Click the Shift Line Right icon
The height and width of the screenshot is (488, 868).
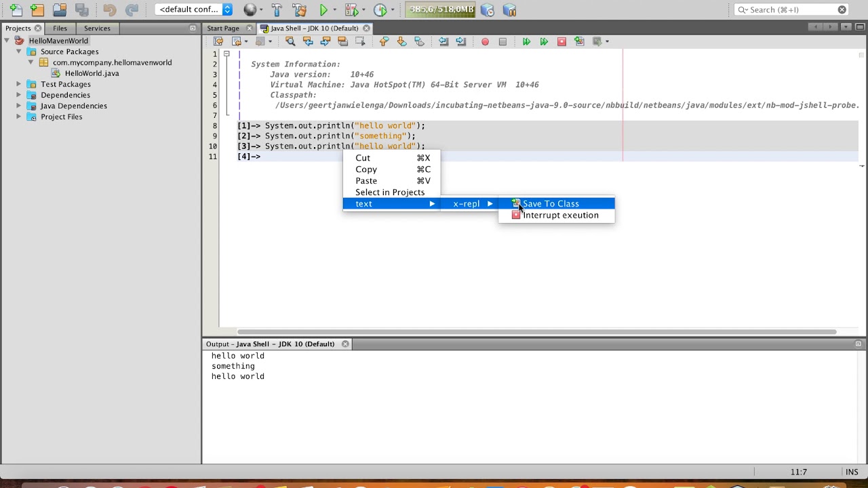461,41
